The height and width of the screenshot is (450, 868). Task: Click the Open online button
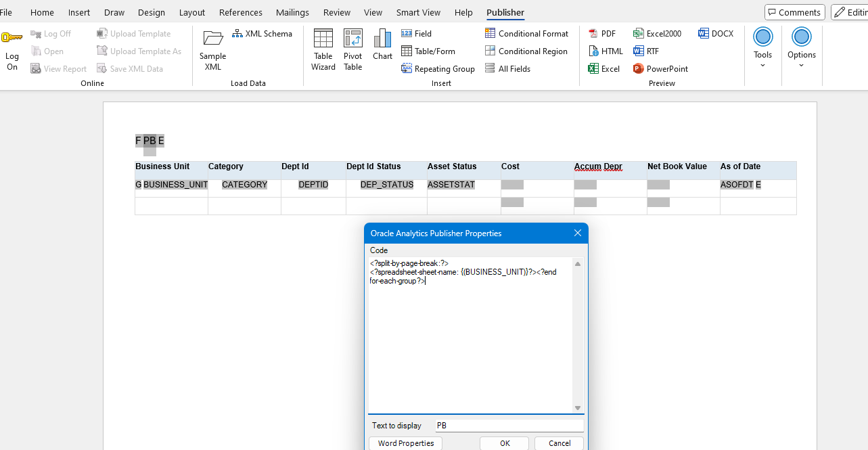point(47,51)
